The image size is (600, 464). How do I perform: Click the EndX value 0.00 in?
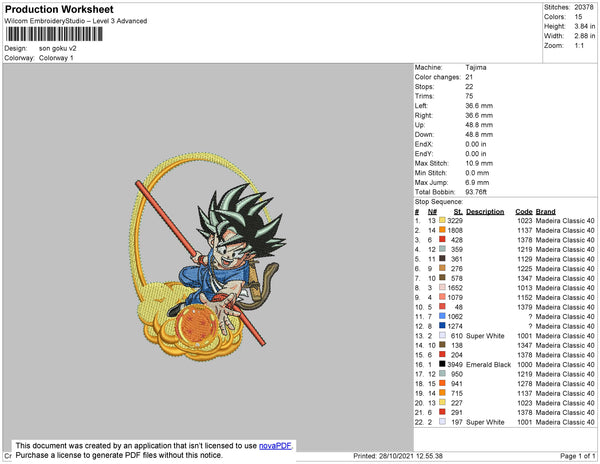point(476,144)
